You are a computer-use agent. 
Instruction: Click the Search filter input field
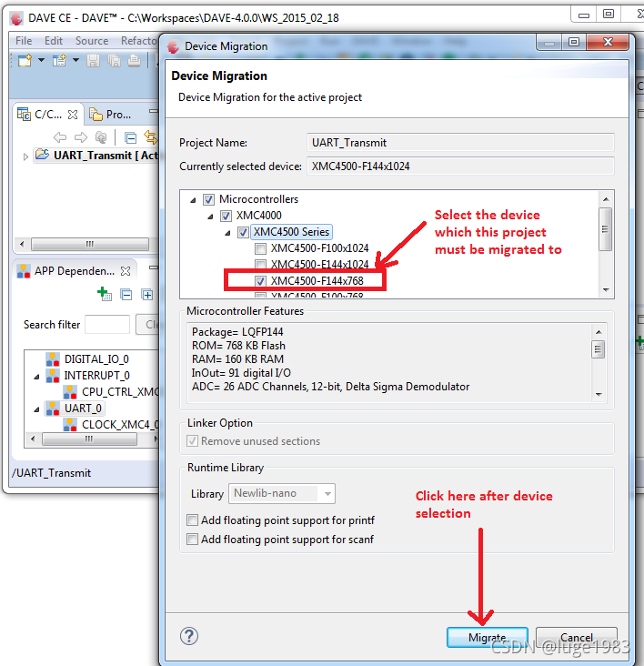coord(107,325)
